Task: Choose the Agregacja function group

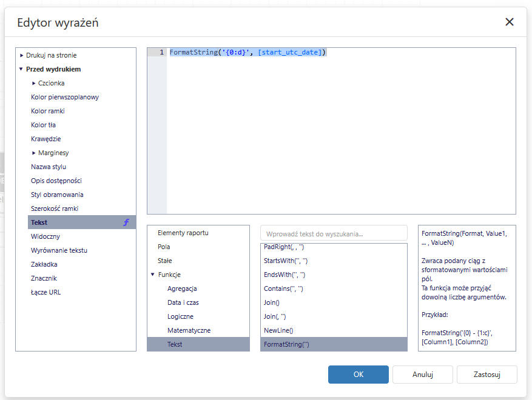Action: (x=182, y=288)
